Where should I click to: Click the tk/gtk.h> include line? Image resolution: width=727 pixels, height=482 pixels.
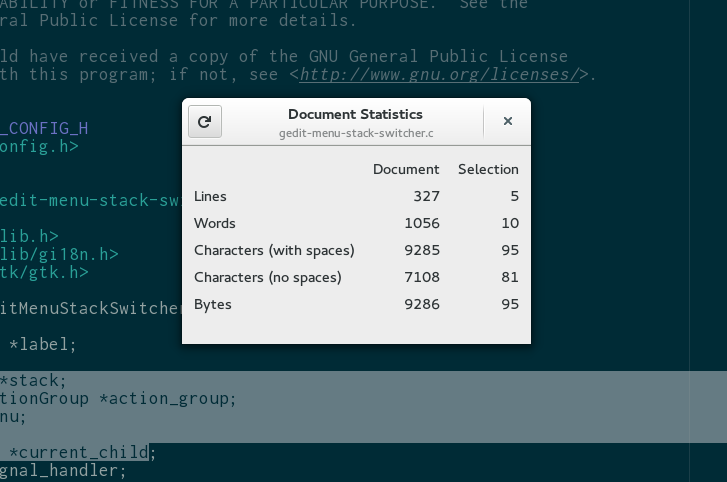pyautogui.click(x=44, y=272)
